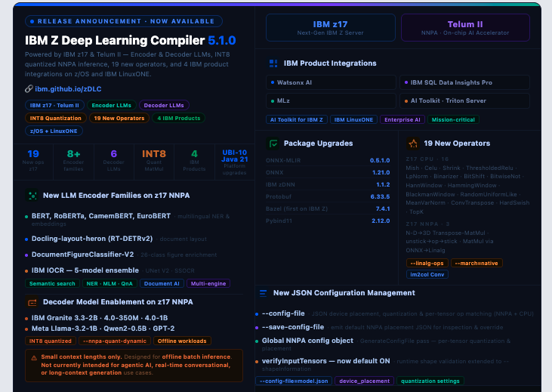Click the '19 New ops z17' stat tile
The height and width of the screenshot is (392, 552).
[33, 162]
